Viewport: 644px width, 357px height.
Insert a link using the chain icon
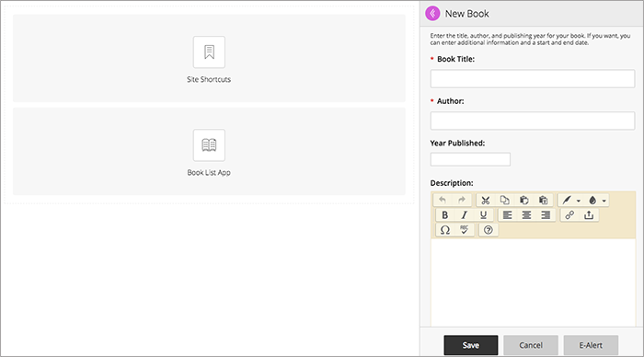(x=569, y=215)
